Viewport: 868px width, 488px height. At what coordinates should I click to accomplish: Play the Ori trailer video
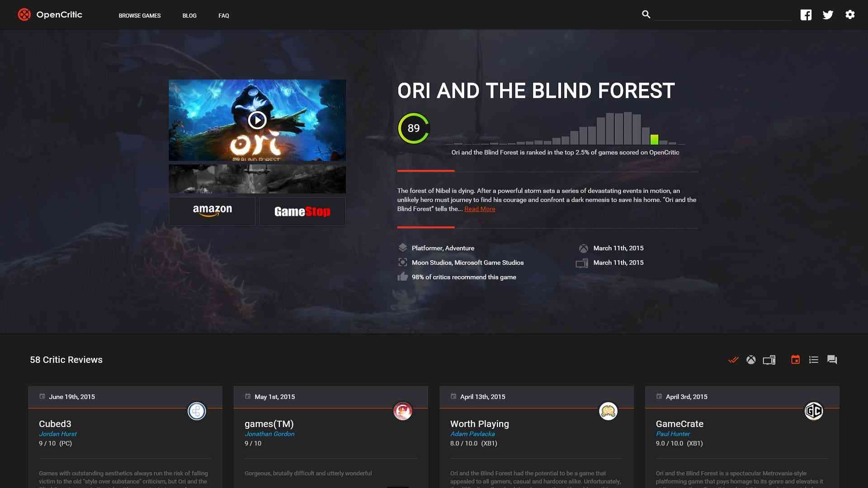pyautogui.click(x=257, y=120)
